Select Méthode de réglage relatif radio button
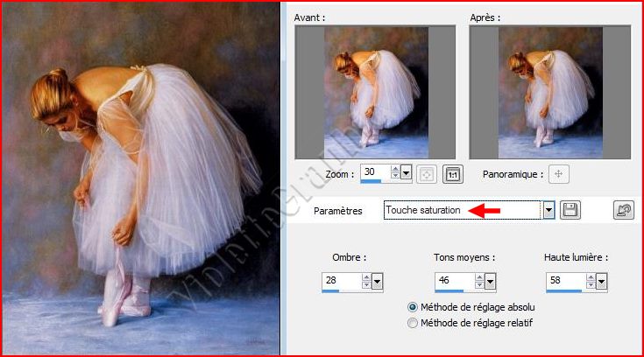This screenshot has width=644, height=357. [414, 323]
